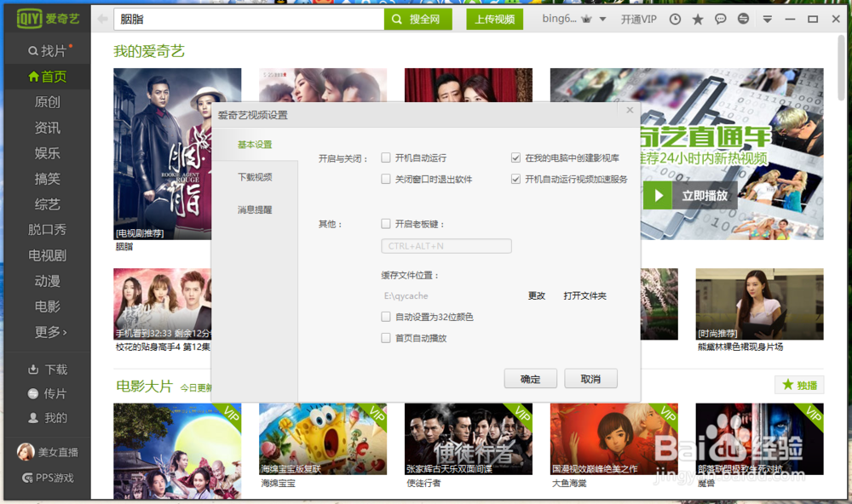Select 娱乐 in the sidebar
The width and height of the screenshot is (852, 504).
click(x=47, y=153)
